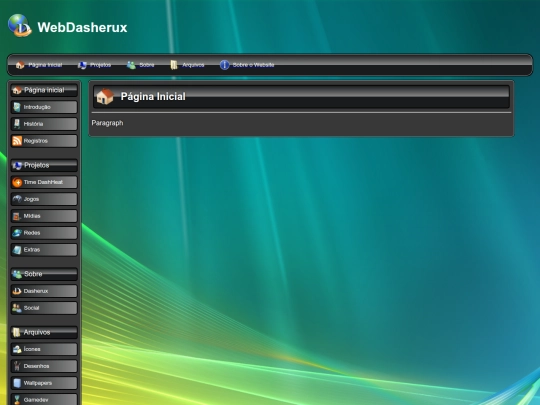Click Projetos icon in top navigation bar
The height and width of the screenshot is (405, 540).
point(82,65)
